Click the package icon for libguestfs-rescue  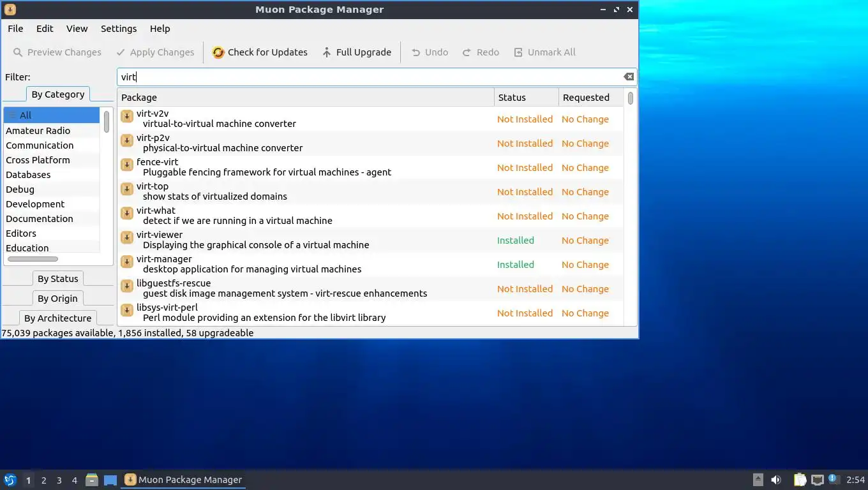click(127, 286)
